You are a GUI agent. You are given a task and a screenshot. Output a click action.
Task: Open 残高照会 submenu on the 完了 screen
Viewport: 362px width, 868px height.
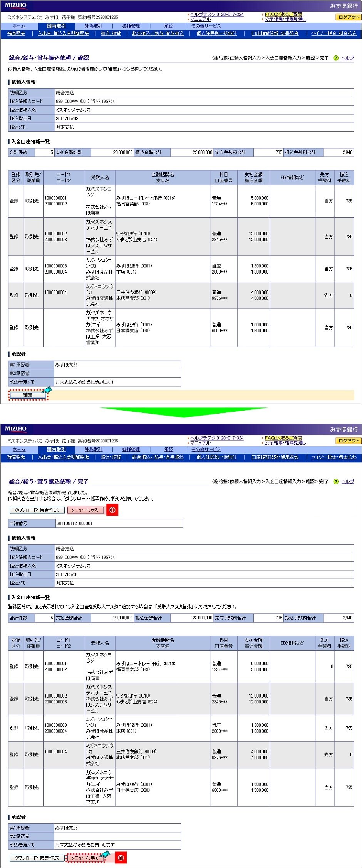click(16, 457)
